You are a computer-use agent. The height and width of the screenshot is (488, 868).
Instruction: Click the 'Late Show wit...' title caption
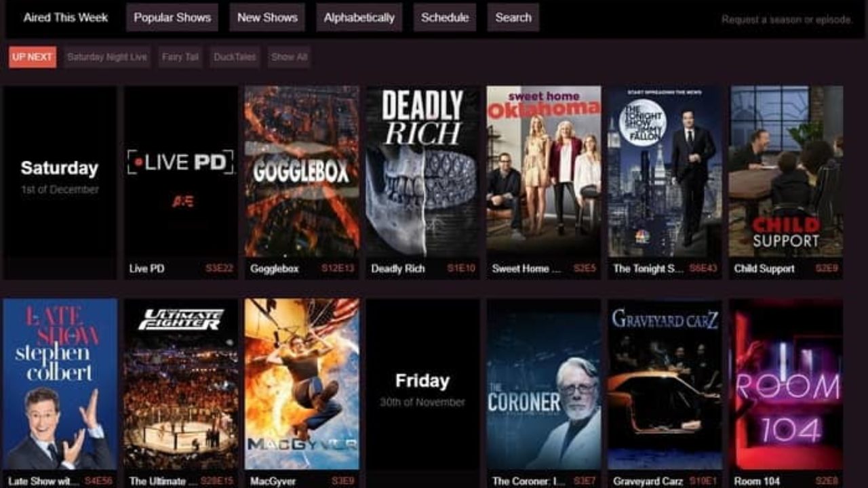43,481
